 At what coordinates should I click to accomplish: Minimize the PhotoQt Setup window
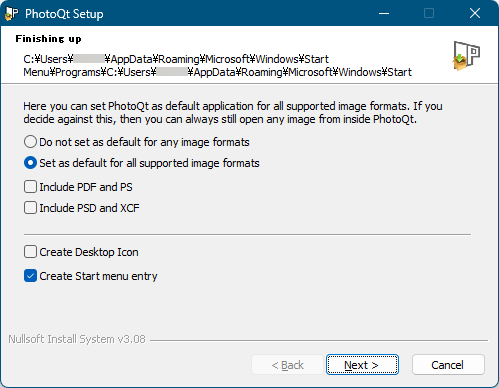point(384,13)
